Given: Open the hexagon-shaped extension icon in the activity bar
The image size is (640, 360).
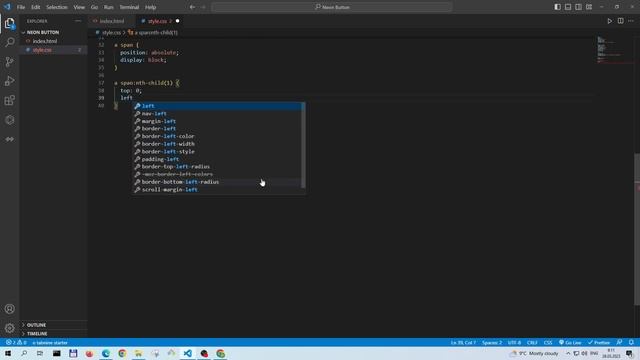Looking at the screenshot, I should click(10, 120).
